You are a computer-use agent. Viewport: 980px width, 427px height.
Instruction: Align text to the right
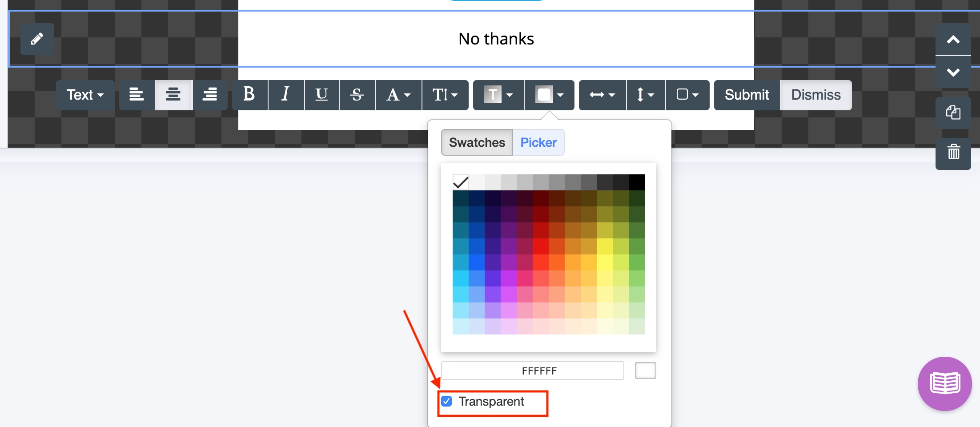[x=210, y=95]
